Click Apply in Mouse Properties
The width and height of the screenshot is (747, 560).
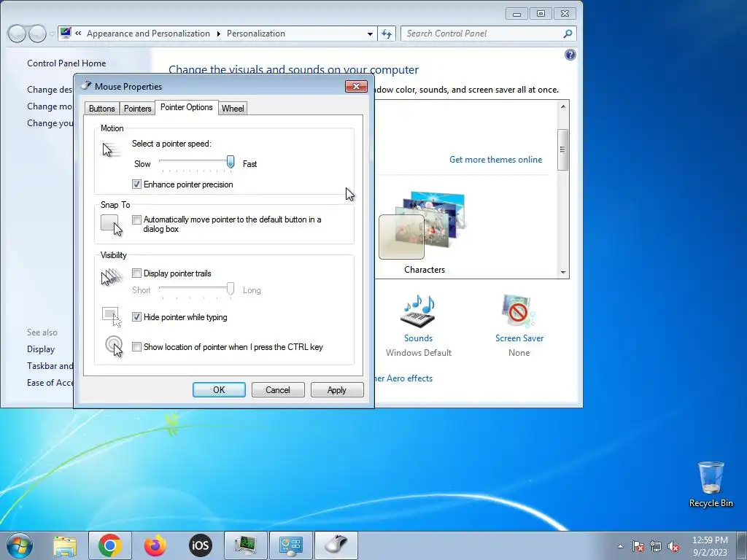[x=337, y=390]
